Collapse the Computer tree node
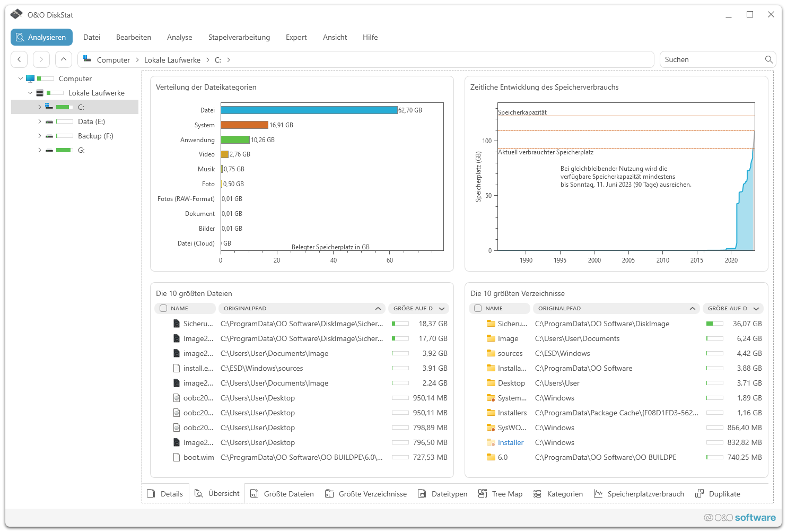This screenshot has height=532, width=787. coord(21,79)
